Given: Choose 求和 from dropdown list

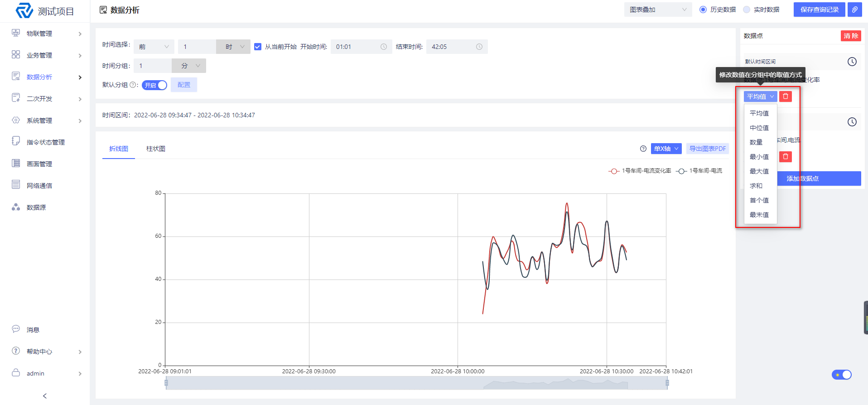Looking at the screenshot, I should (x=761, y=186).
